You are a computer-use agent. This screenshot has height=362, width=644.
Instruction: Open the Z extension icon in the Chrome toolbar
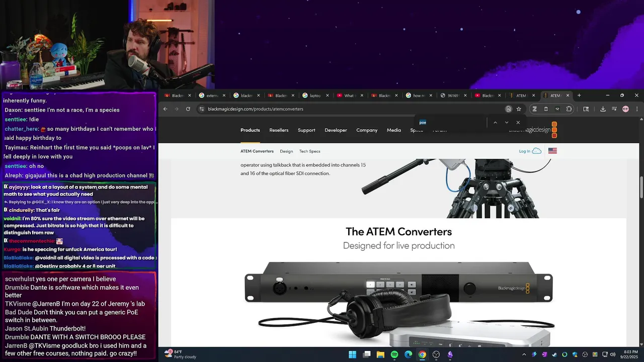(534, 109)
